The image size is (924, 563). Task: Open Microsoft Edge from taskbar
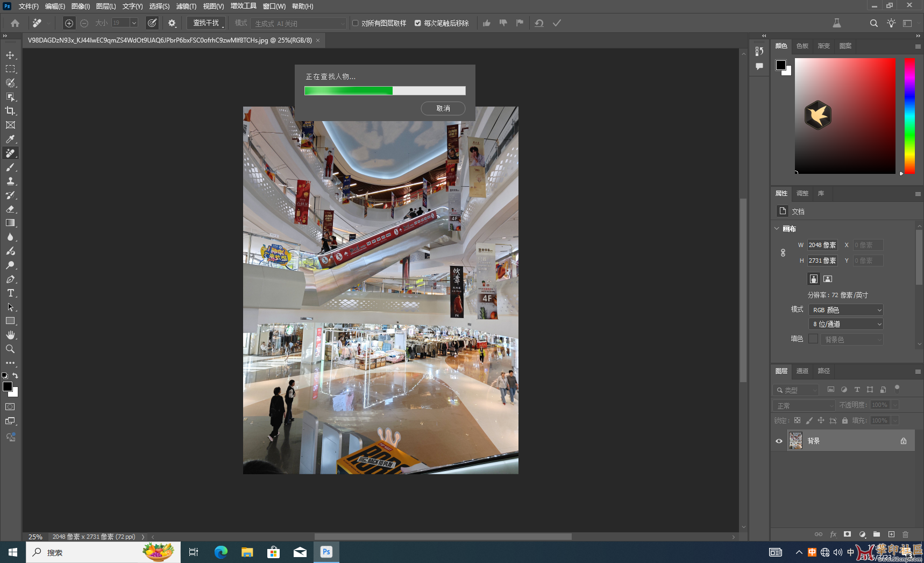pyautogui.click(x=221, y=552)
